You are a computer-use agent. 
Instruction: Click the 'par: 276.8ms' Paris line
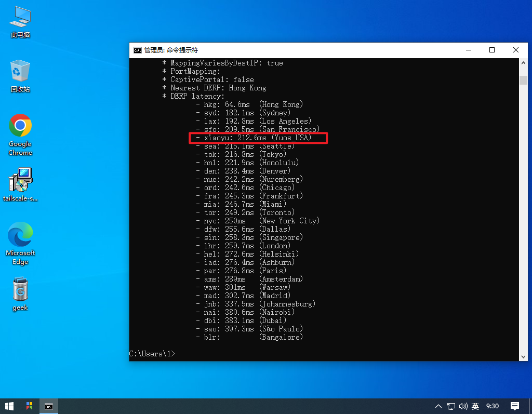[x=241, y=271]
